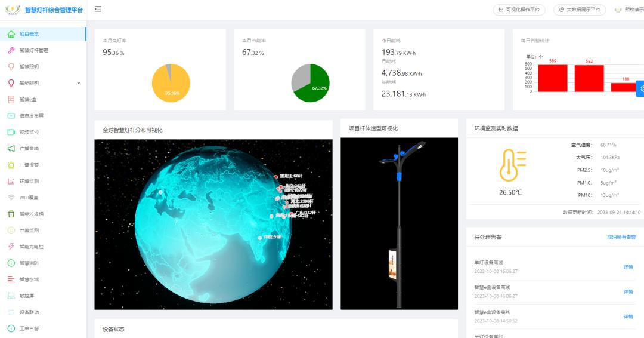
Task: Open the 熙枚演示 user account menu
Action: [628, 10]
